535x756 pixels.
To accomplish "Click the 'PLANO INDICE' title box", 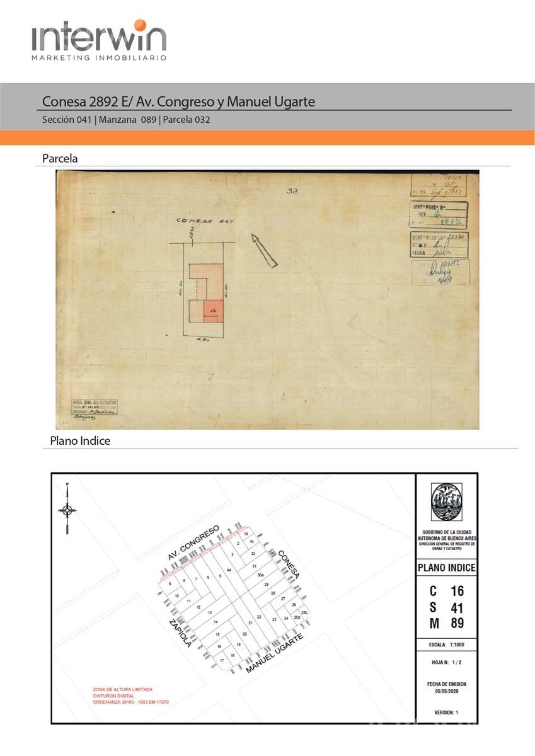I will click(447, 568).
